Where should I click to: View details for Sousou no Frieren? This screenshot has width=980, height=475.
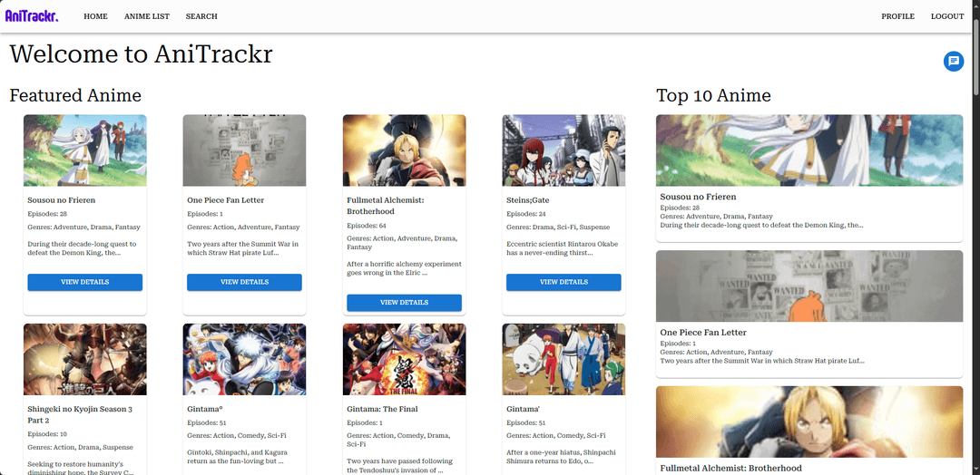(85, 282)
